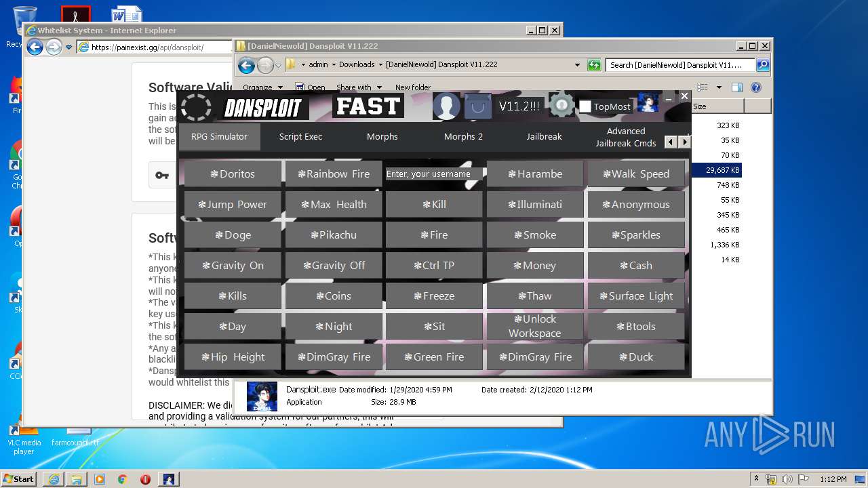This screenshot has width=868, height=488.
Task: Click the Internet Explorer address bar
Action: coord(155,47)
